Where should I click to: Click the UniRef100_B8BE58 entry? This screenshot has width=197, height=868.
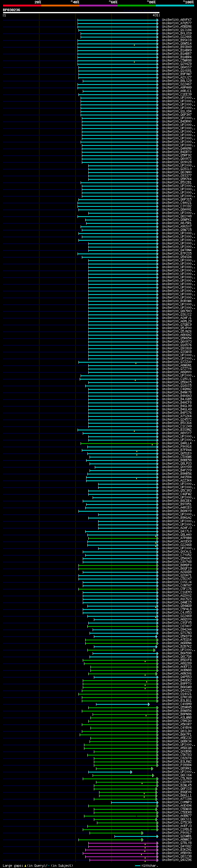click(177, 460)
